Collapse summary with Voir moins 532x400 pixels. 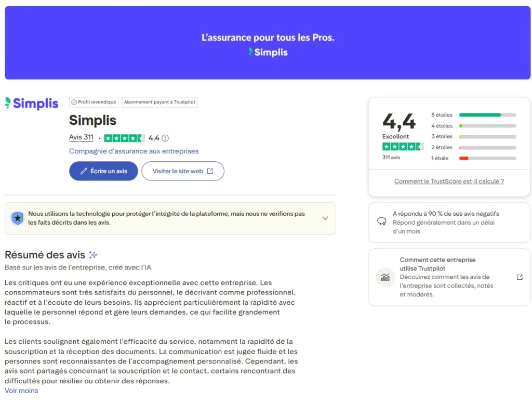21,391
